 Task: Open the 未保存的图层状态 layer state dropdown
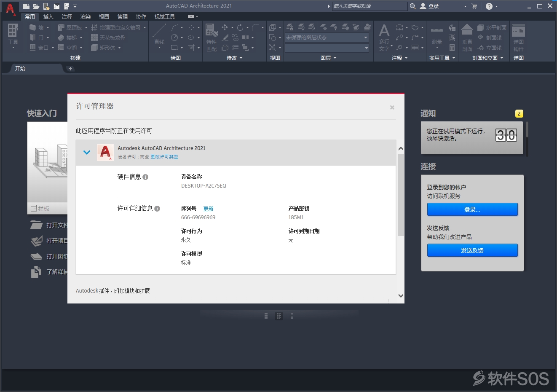coord(327,38)
